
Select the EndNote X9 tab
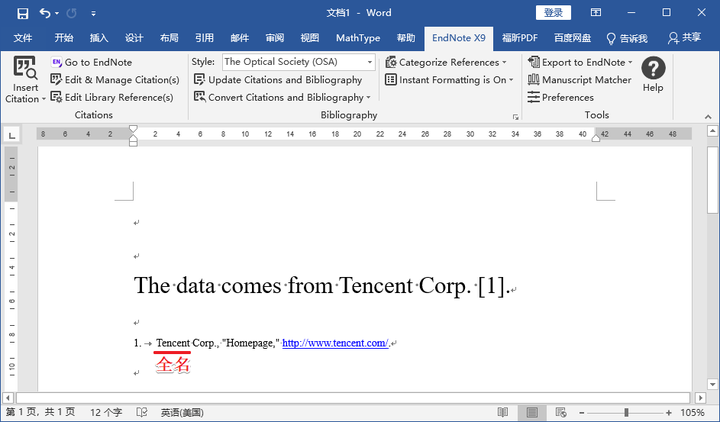click(459, 38)
